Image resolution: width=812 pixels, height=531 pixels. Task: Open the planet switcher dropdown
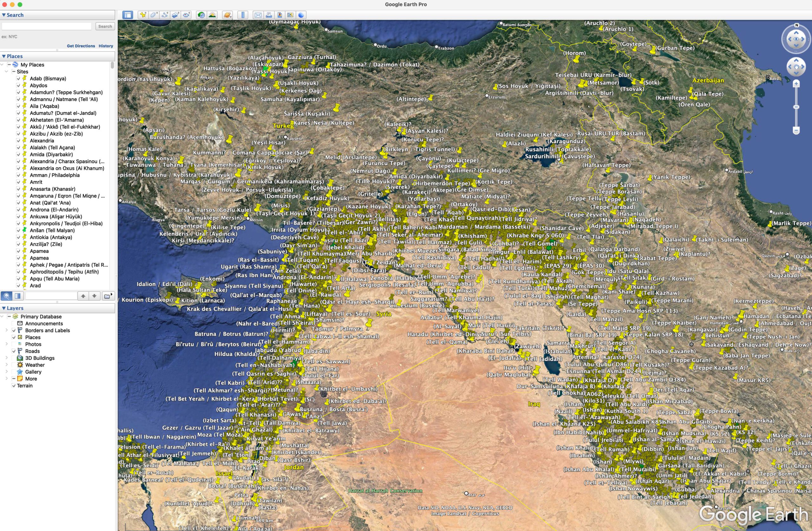click(x=227, y=15)
